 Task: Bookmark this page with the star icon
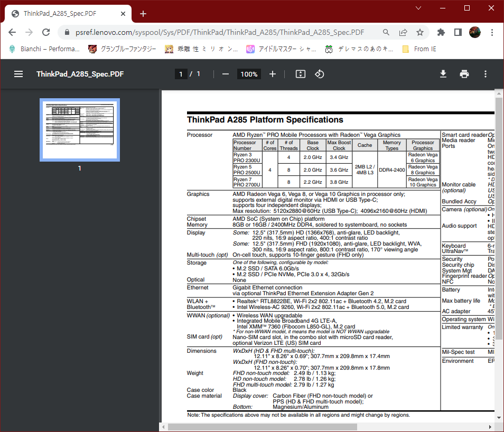(420, 32)
